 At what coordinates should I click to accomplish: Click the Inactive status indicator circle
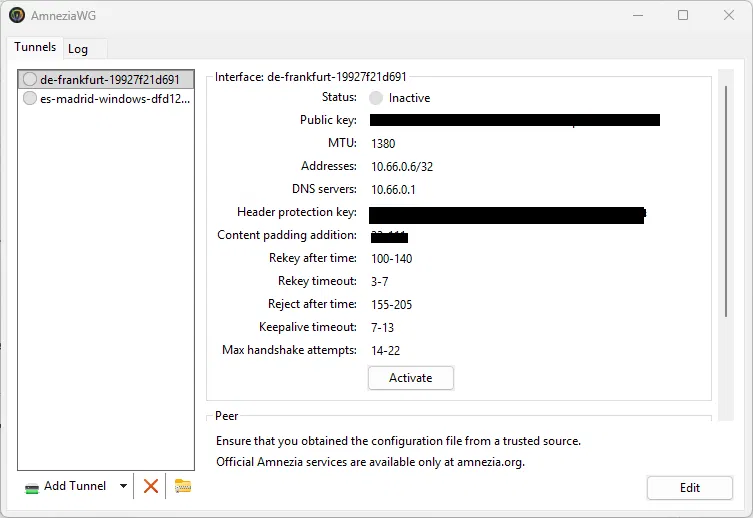click(x=376, y=98)
